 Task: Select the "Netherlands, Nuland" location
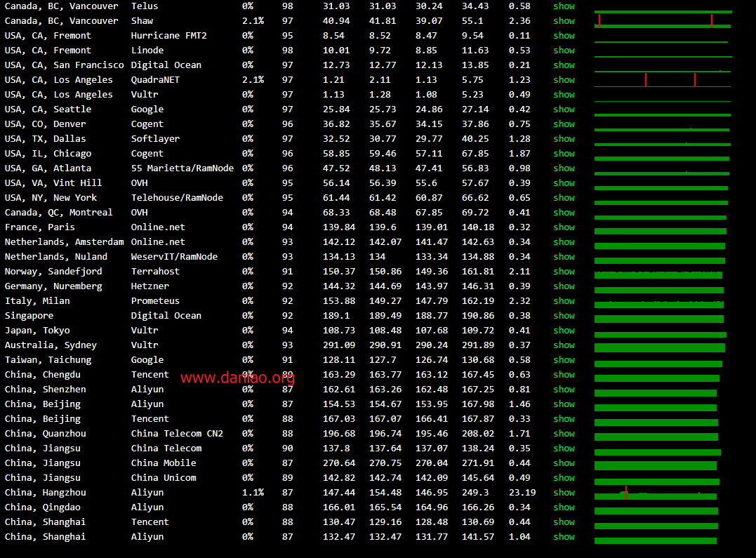point(56,257)
